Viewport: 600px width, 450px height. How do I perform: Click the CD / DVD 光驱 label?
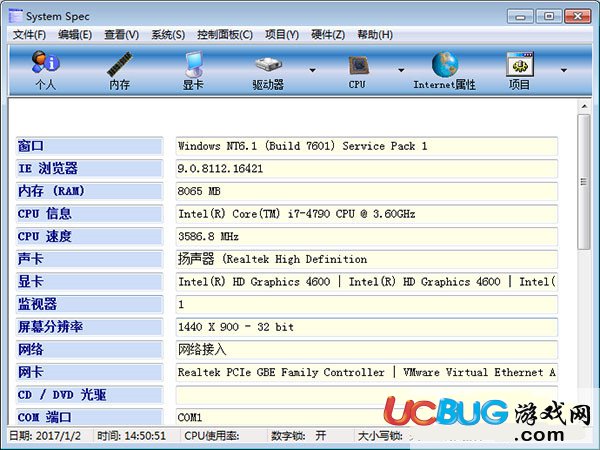point(90,395)
